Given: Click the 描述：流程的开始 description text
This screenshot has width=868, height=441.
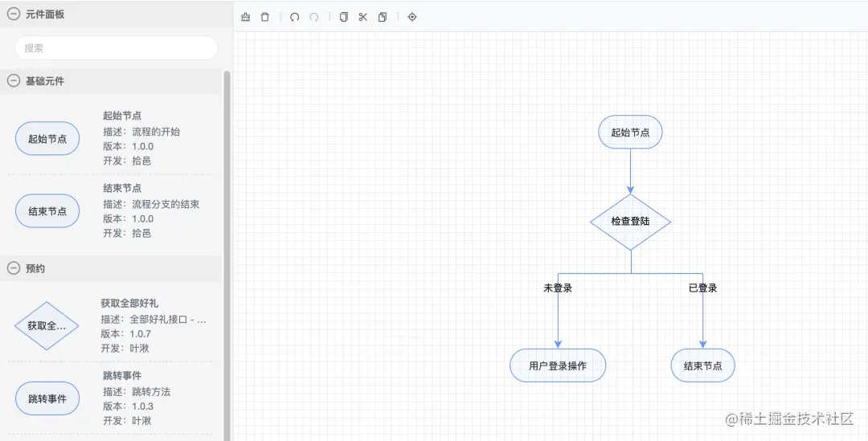Looking at the screenshot, I should coord(141,132).
